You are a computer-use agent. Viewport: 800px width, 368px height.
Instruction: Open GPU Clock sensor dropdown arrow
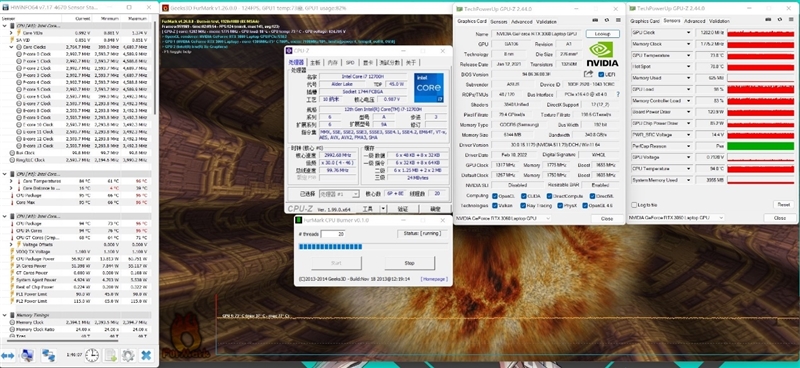pyautogui.click(x=688, y=33)
